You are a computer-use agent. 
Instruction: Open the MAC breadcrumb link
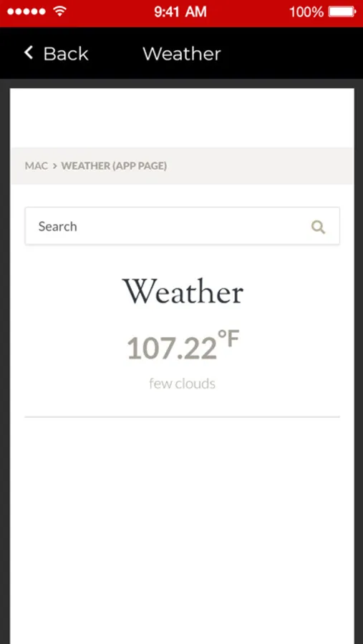pos(37,166)
